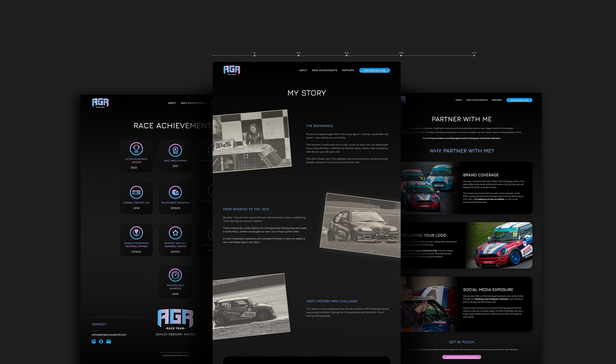Click the AGR logo on the My Story page

point(232,70)
